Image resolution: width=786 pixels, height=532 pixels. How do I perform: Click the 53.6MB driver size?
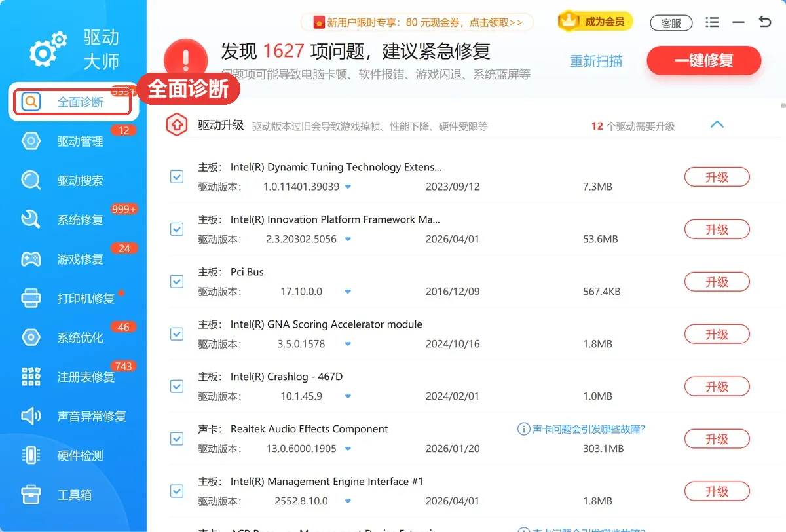(x=601, y=239)
